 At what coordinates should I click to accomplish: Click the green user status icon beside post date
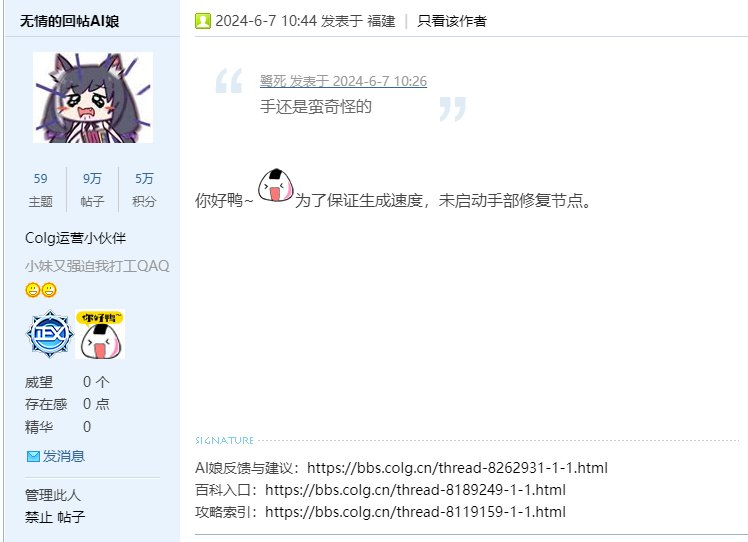click(x=202, y=21)
